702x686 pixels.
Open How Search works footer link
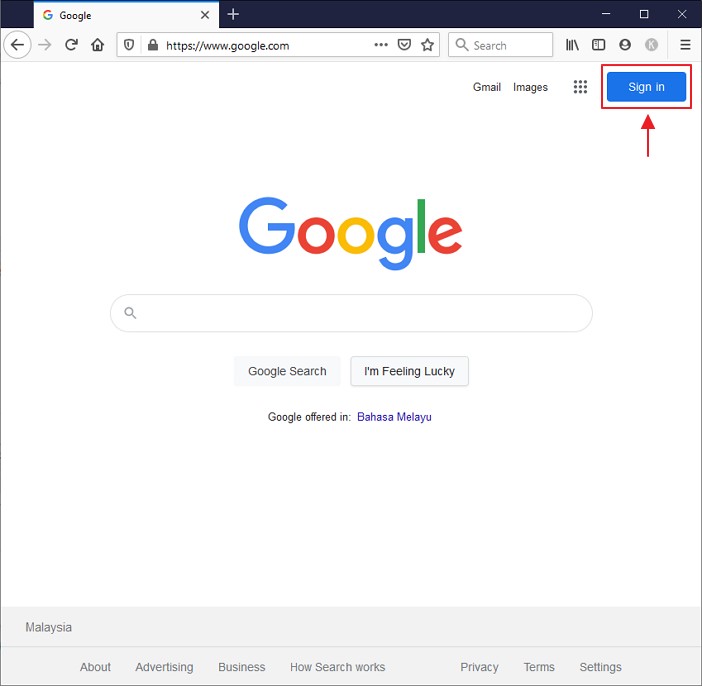click(x=338, y=667)
